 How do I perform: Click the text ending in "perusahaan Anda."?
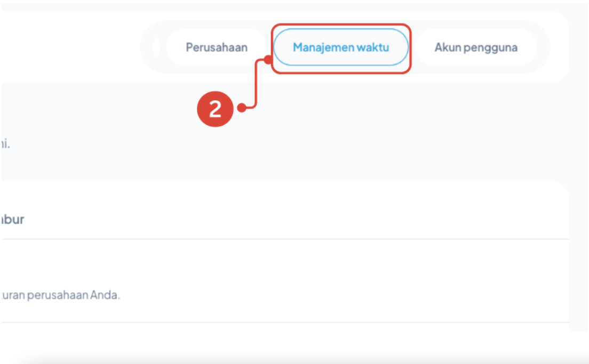60,295
